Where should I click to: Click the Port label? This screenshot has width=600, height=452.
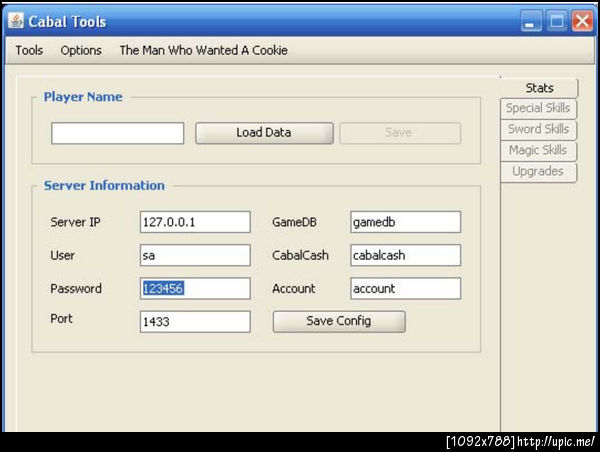tap(61, 318)
